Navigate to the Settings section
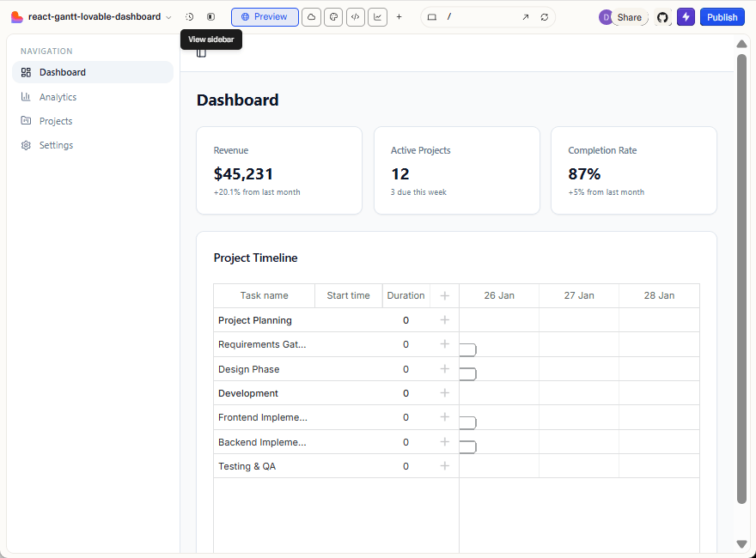This screenshot has height=558, width=756. pyautogui.click(x=55, y=144)
